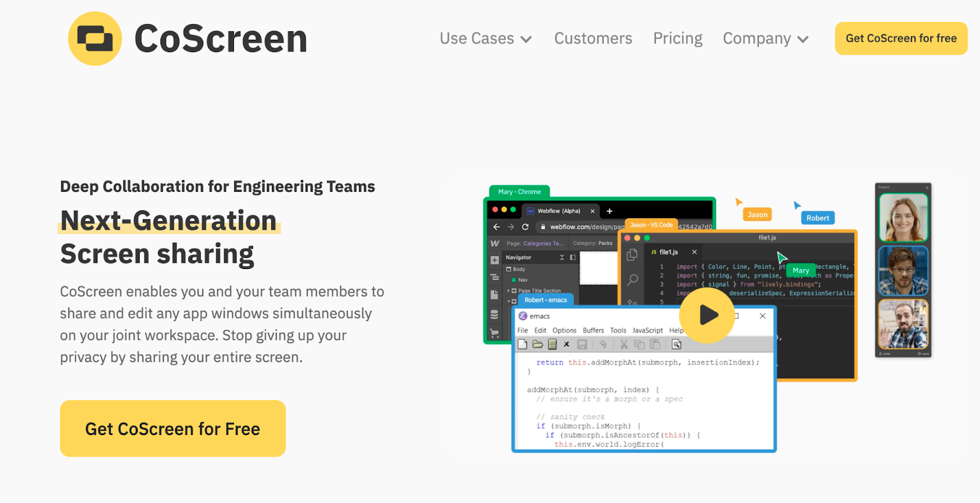Click the VS Code Search magnifier icon
The height and width of the screenshot is (503, 980).
point(632,280)
